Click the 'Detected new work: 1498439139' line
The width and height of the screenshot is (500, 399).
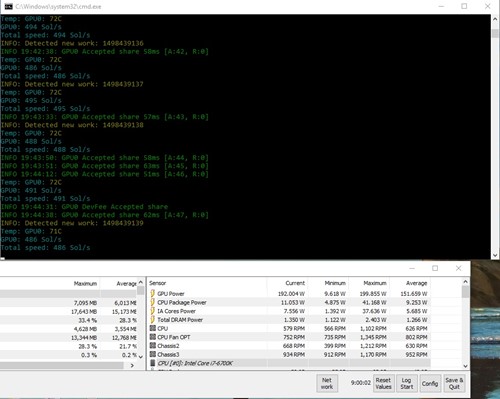click(72, 223)
